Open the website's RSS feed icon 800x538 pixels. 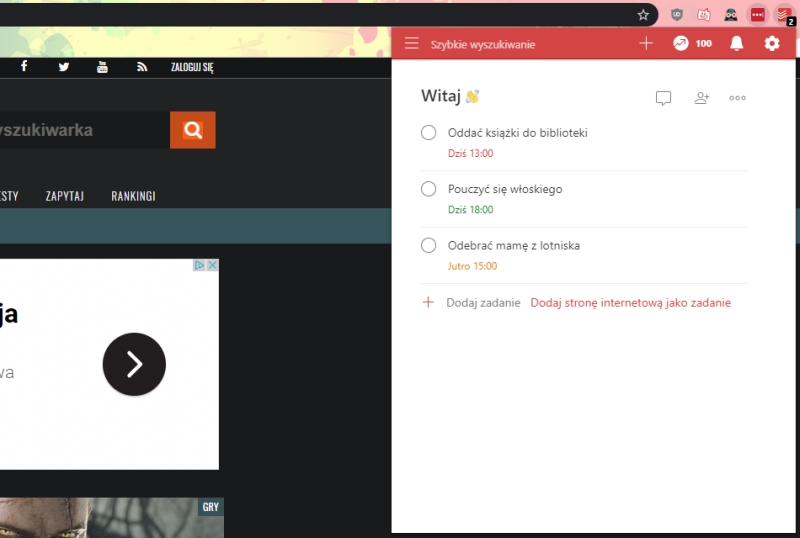click(x=142, y=66)
